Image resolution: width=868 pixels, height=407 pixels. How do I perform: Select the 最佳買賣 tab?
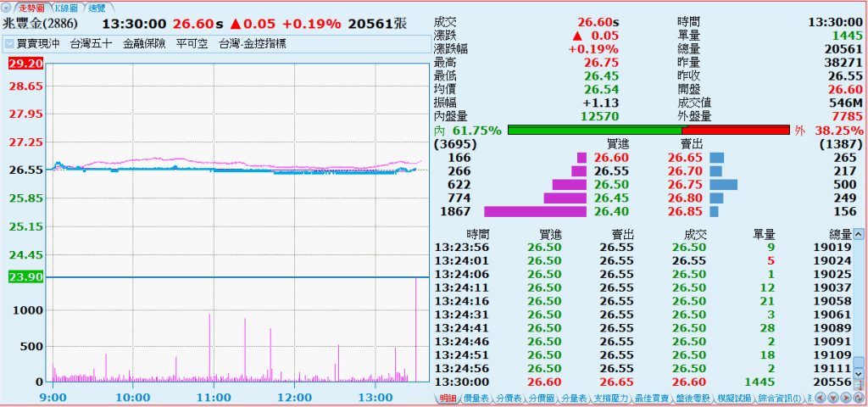652,399
